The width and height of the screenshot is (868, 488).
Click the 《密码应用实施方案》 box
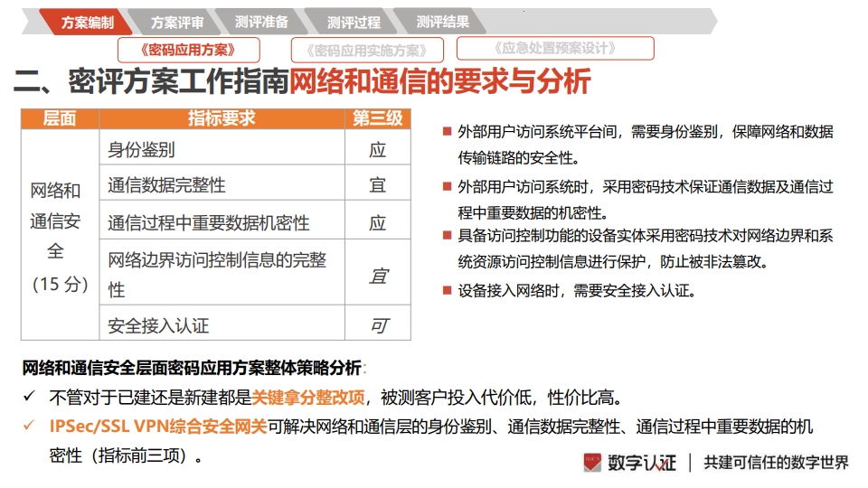tap(367, 51)
